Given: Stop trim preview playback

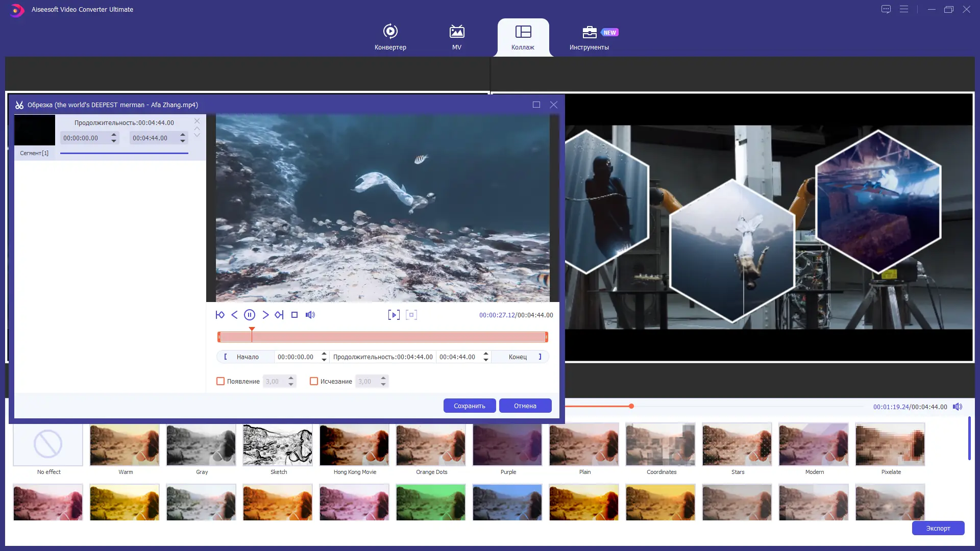Looking at the screenshot, I should tap(295, 315).
